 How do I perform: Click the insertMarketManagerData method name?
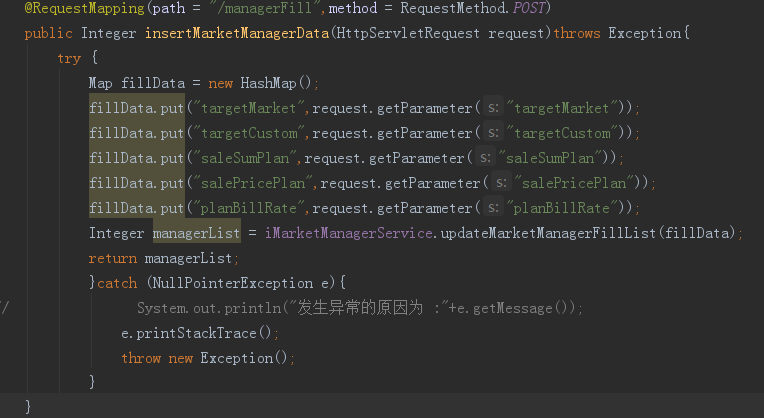coord(237,33)
